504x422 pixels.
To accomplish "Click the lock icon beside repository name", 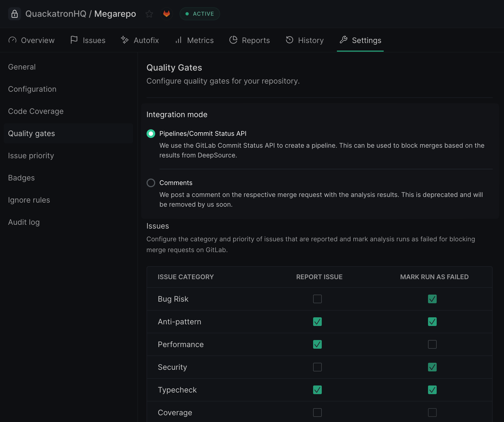I will 15,14.
